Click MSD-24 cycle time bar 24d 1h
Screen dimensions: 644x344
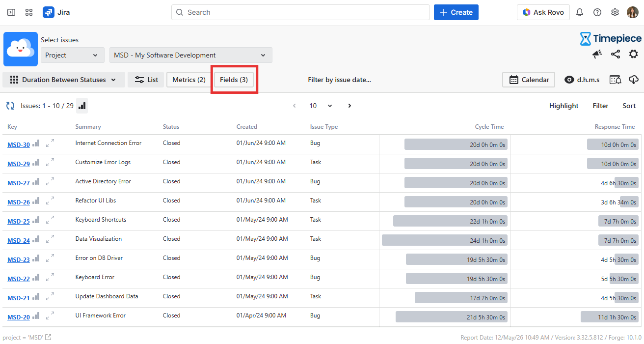445,240
